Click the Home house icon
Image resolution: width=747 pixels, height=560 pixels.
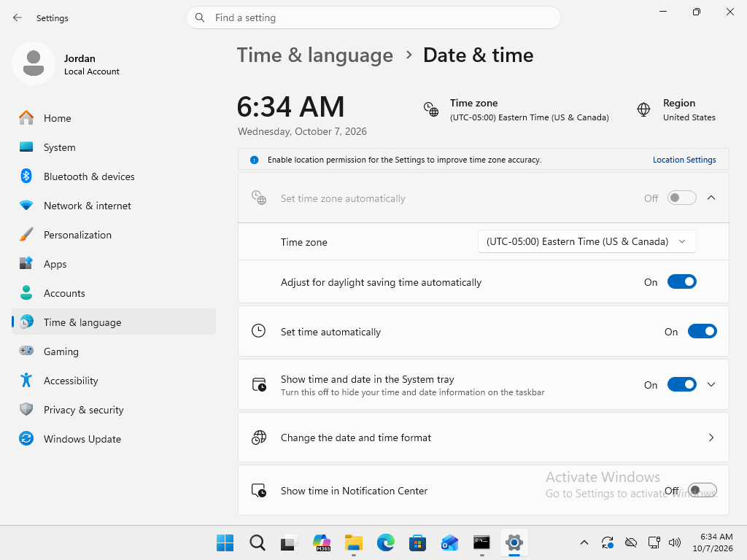[26, 117]
